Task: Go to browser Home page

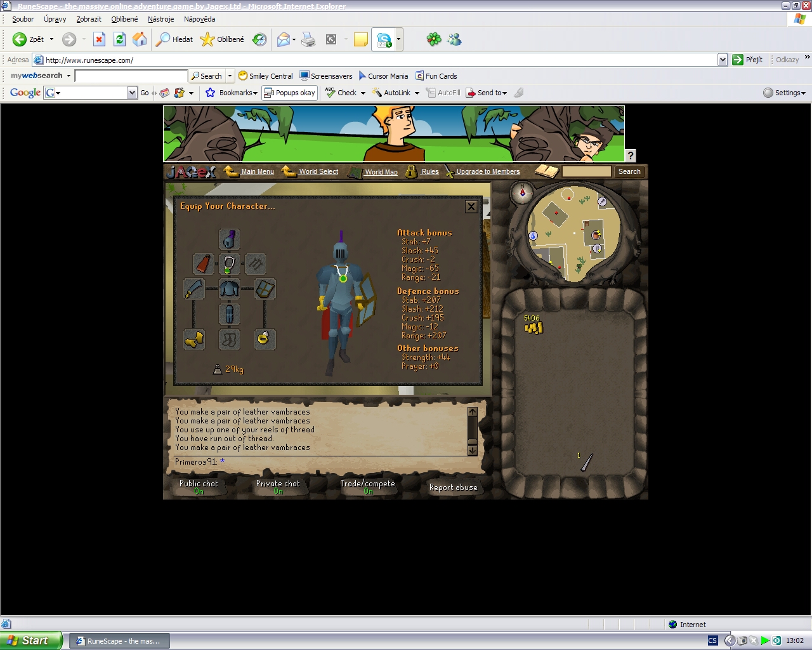Action: pyautogui.click(x=140, y=39)
